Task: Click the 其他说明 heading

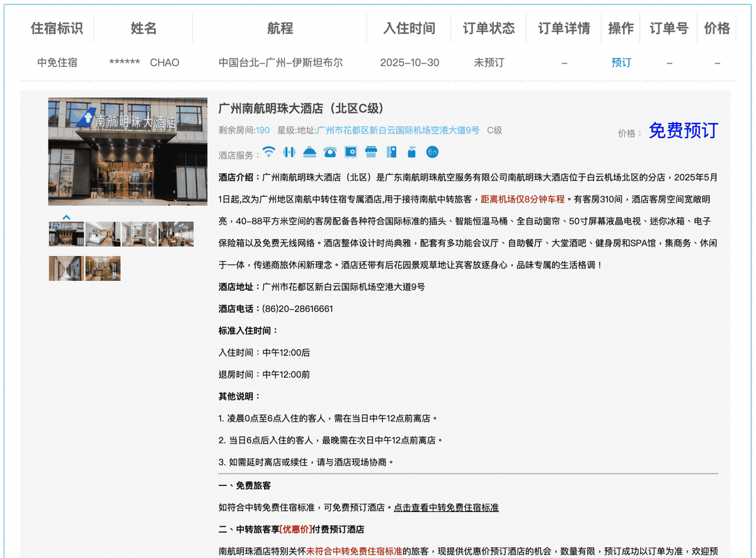Action: click(x=240, y=397)
